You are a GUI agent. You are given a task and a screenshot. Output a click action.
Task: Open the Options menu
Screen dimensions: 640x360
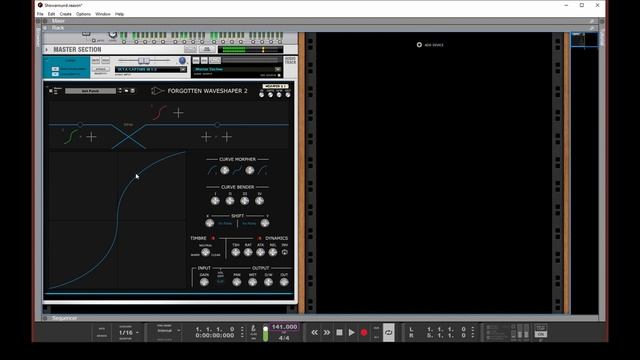point(83,14)
